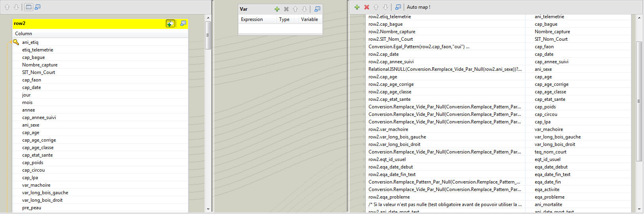The image size is (644, 214).
Task: Click move down arrow in input panel toolbar
Action: coord(16,7)
